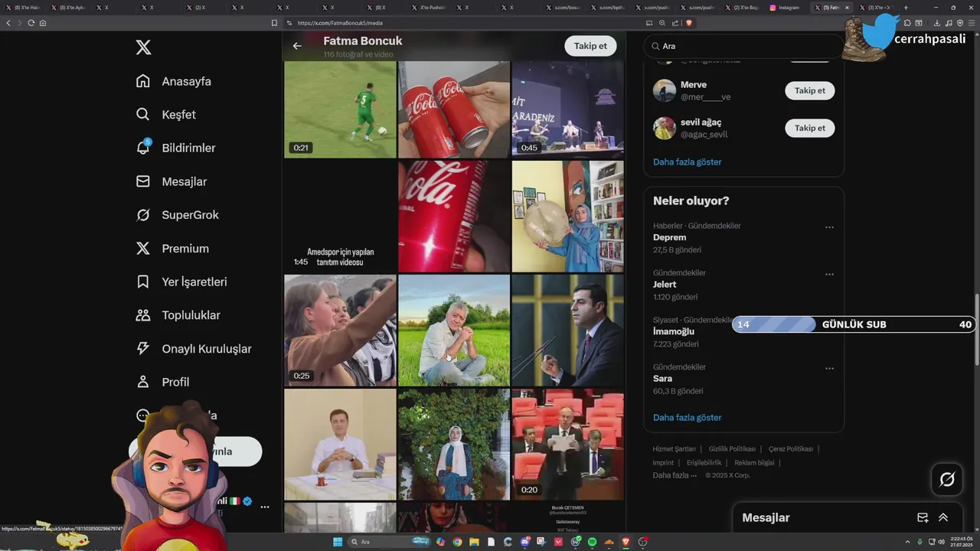The image size is (980, 551).
Task: Click the floating Grok button
Action: tap(947, 480)
